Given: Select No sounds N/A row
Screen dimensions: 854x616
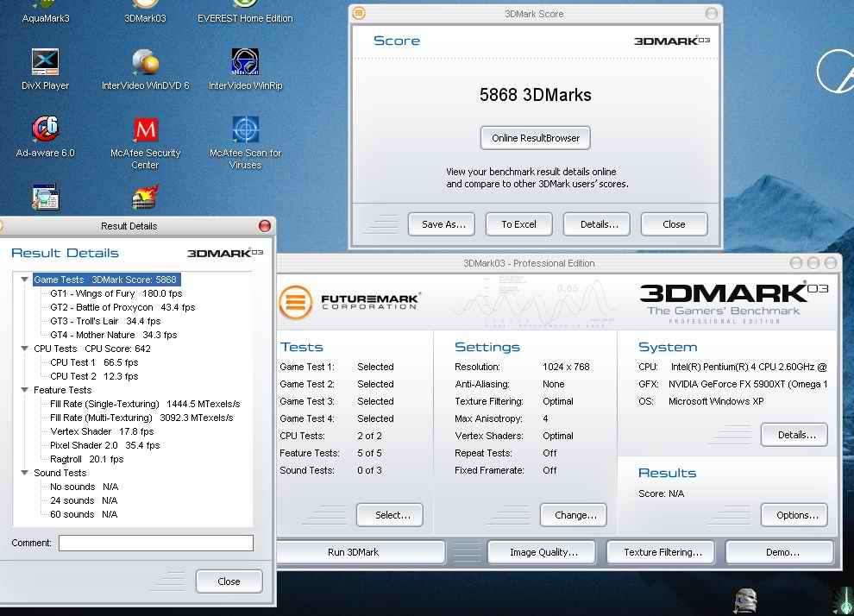Looking at the screenshot, I should tap(84, 487).
